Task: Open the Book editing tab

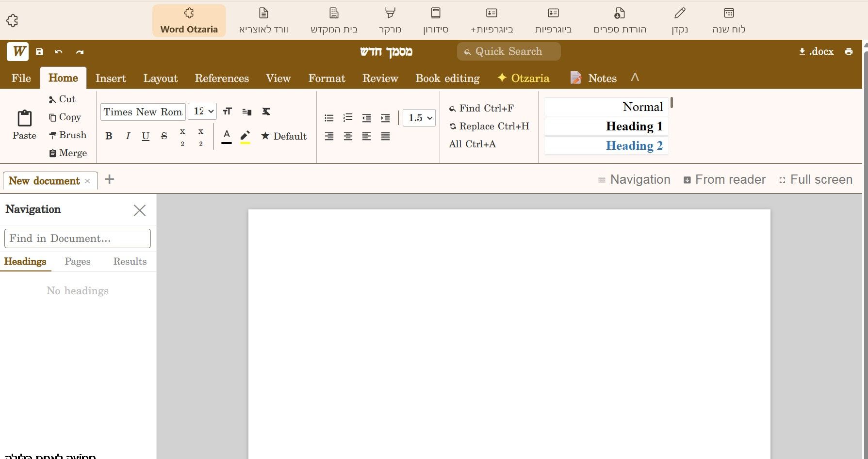Action: coord(447,78)
